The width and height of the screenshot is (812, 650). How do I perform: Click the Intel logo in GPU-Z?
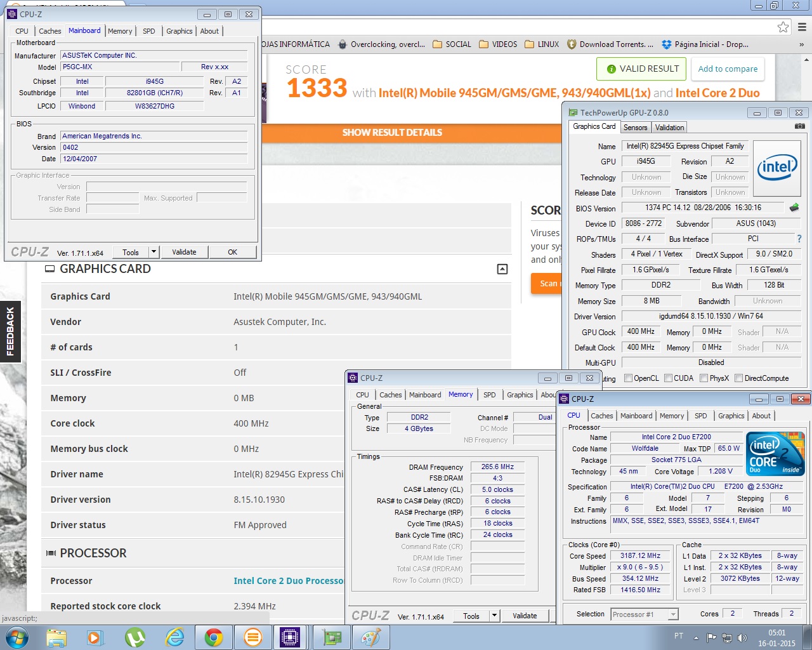777,168
